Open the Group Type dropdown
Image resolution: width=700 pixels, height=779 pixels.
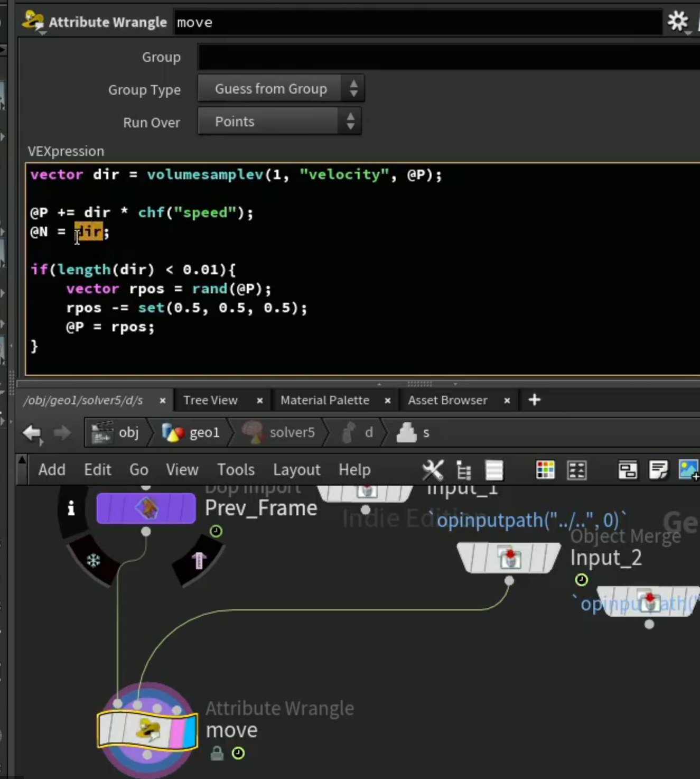(x=281, y=89)
